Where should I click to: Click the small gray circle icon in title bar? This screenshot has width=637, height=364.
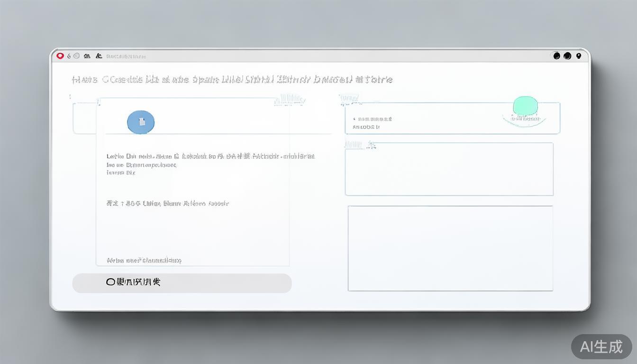[x=76, y=56]
